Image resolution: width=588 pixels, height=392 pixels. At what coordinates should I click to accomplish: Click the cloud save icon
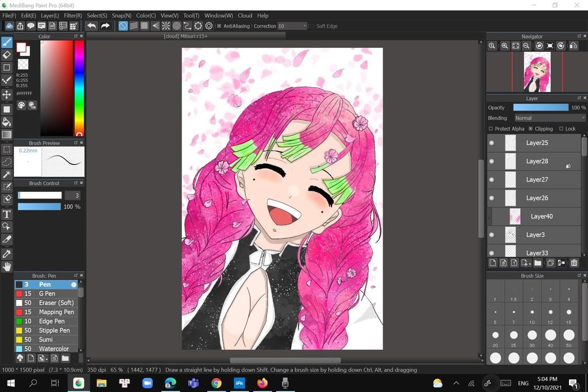[9, 26]
